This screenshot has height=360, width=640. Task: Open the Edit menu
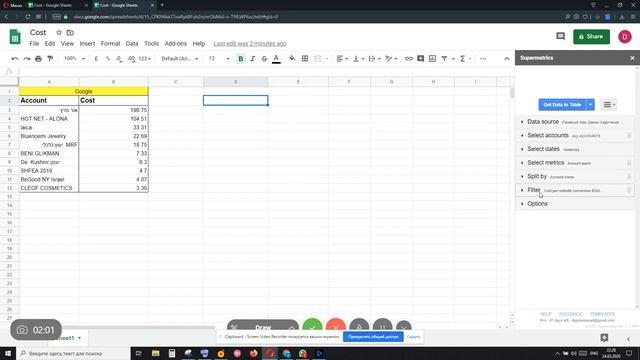click(x=50, y=44)
